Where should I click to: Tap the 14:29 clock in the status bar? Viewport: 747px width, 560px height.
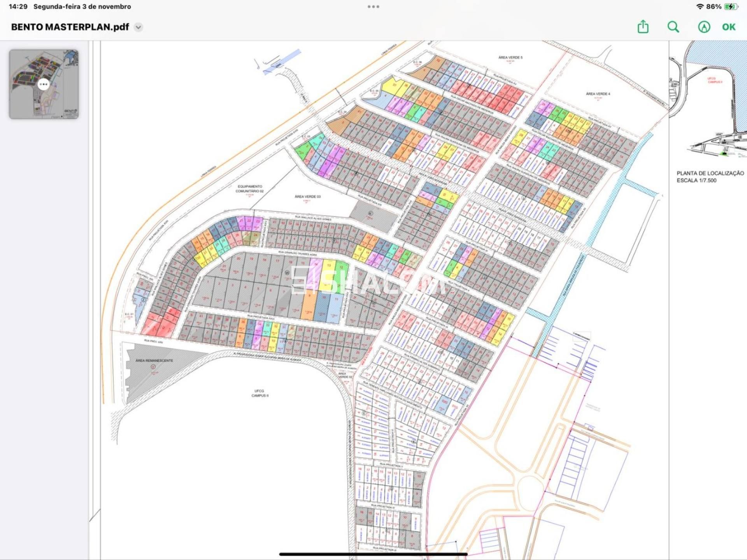[18, 7]
